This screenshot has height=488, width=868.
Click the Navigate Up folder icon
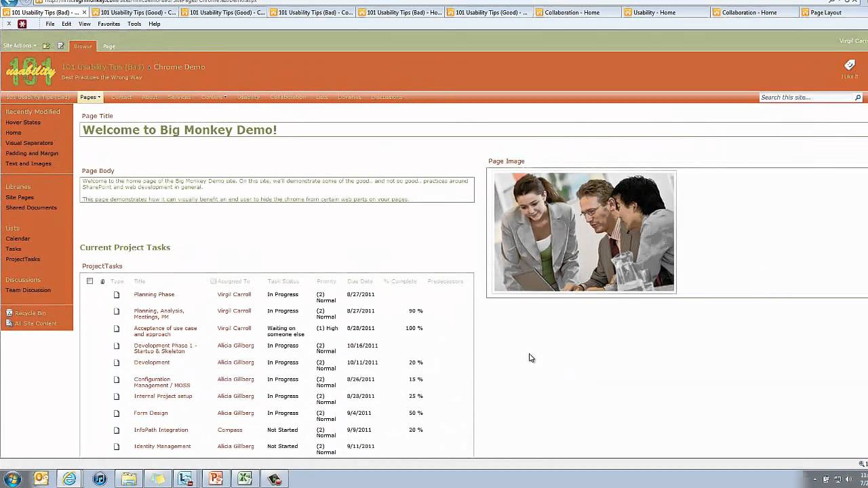pos(46,46)
